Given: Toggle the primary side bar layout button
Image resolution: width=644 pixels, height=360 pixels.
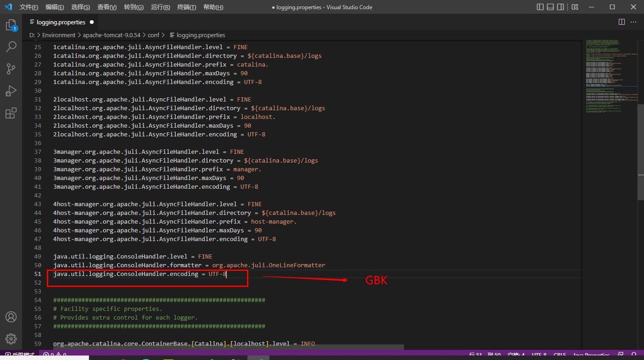Looking at the screenshot, I should click(540, 7).
